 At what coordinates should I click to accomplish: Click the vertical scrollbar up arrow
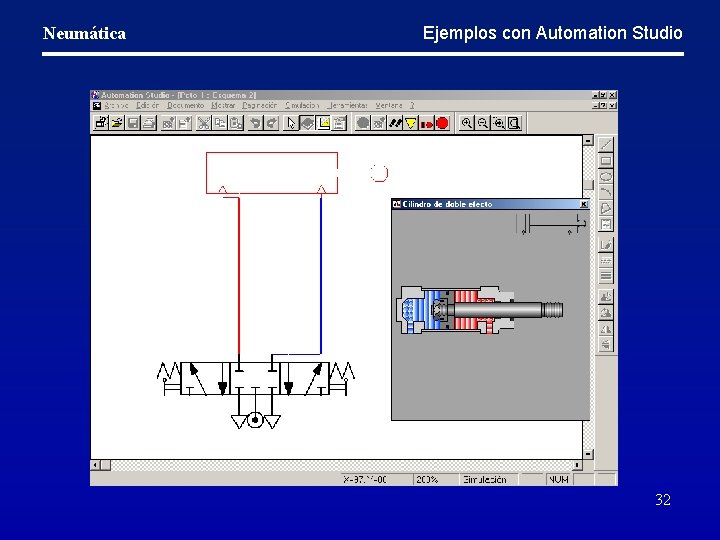point(588,141)
